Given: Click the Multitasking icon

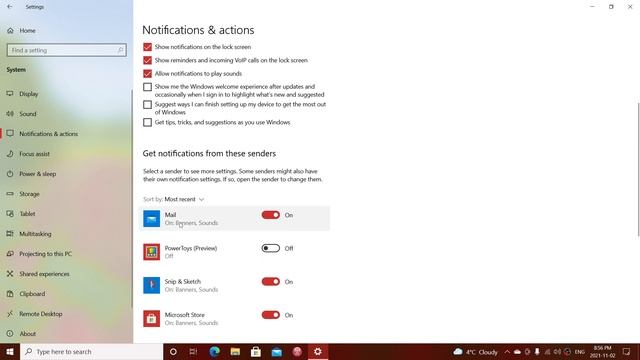Looking at the screenshot, I should tap(10, 234).
